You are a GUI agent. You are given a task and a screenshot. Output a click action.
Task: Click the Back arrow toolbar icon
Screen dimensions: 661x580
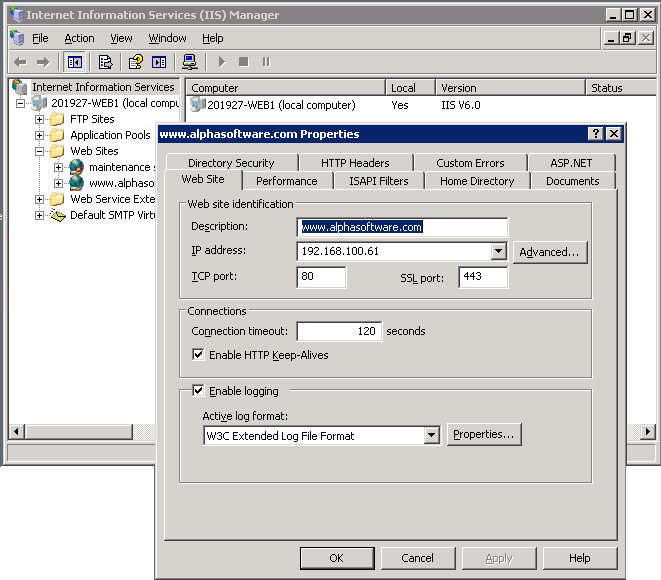20,62
